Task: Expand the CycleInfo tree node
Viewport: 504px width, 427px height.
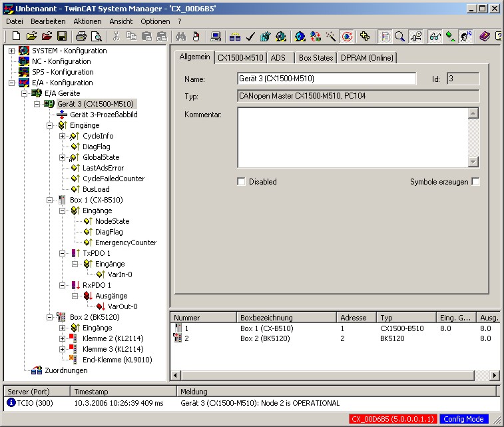Action: (x=62, y=136)
